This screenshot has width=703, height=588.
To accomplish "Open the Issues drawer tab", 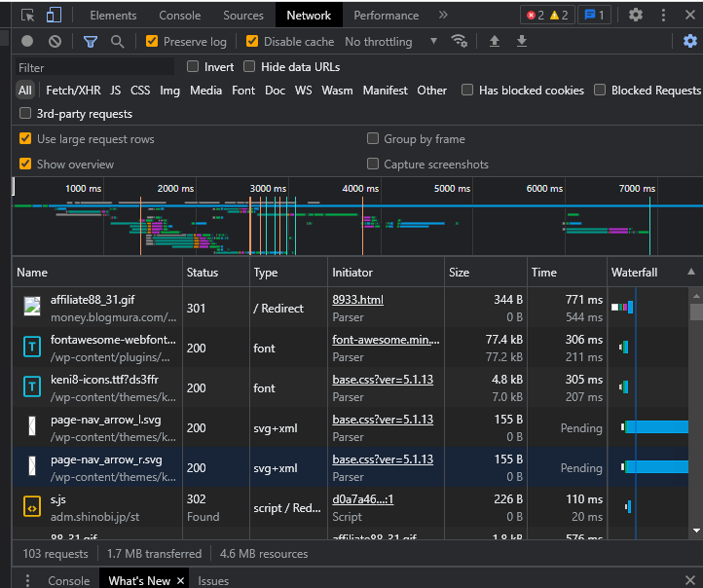I will [x=213, y=581].
